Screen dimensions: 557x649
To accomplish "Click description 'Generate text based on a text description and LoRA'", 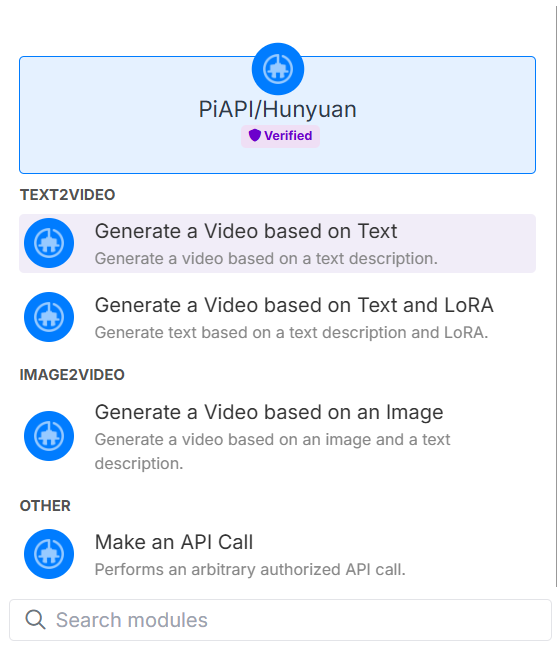I will click(x=291, y=332).
